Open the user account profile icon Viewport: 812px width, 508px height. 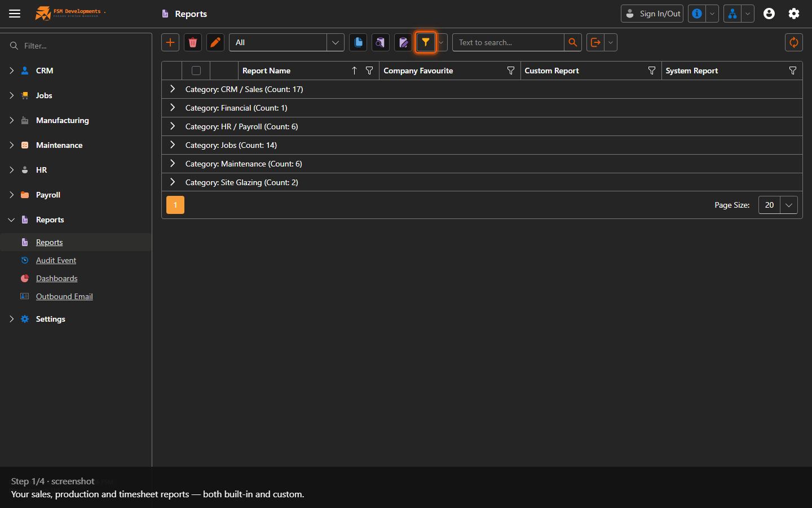point(769,14)
